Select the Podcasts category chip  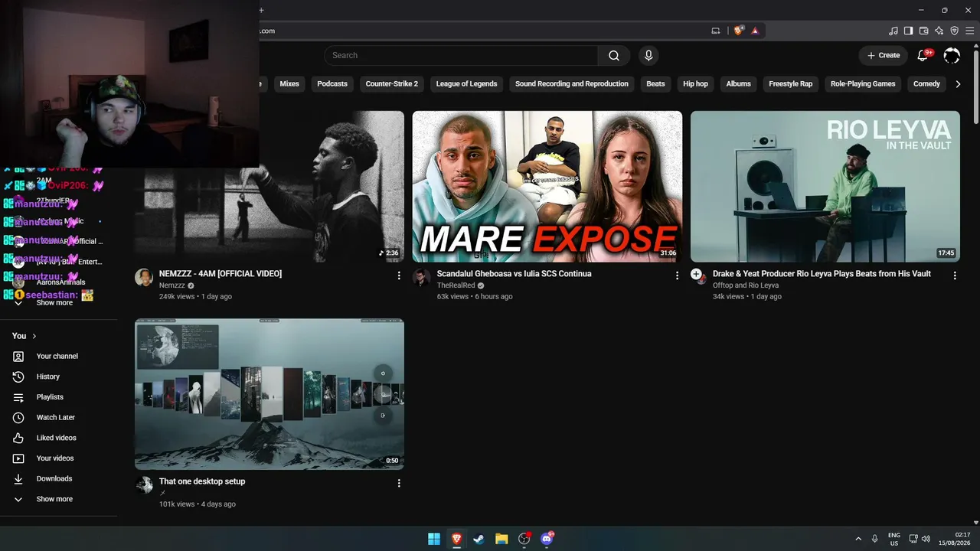pyautogui.click(x=332, y=84)
